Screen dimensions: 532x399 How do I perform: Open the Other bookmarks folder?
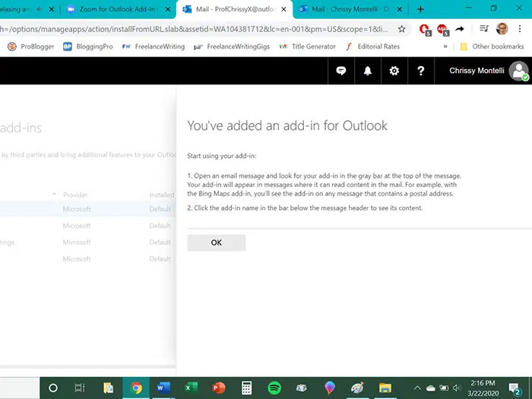click(491, 46)
